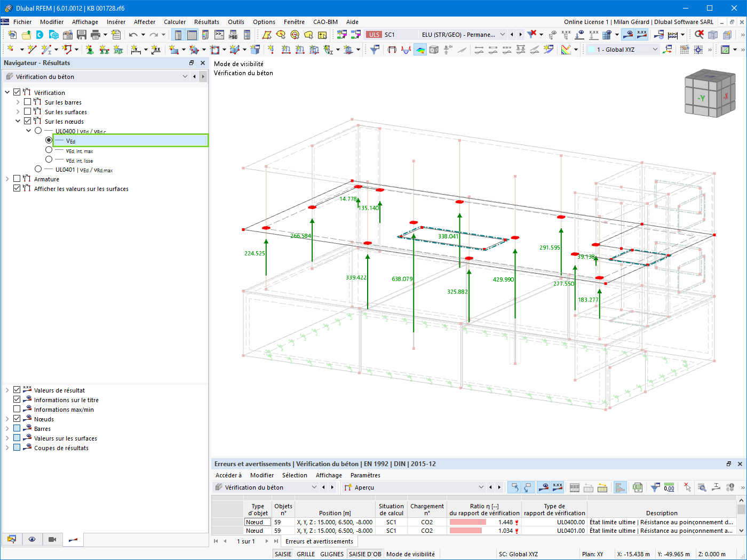Open the Fichier menu
The width and height of the screenshot is (747, 560).
click(22, 22)
